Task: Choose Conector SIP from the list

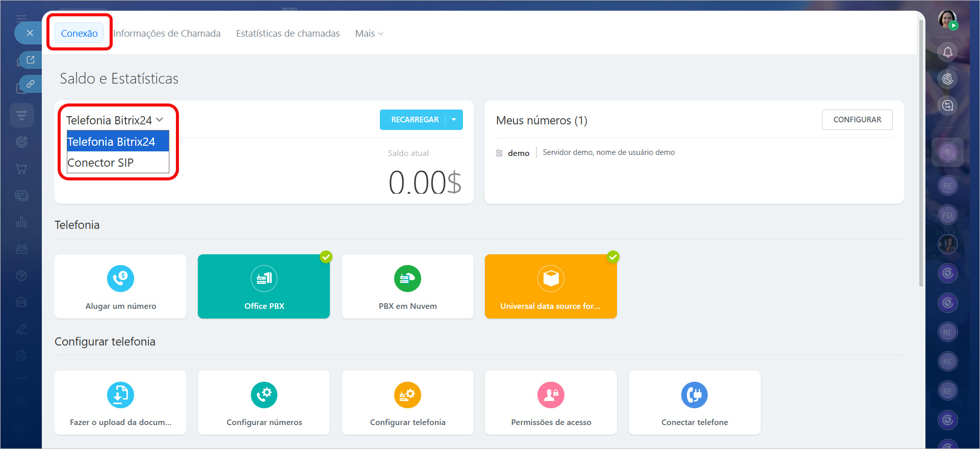Action: click(x=100, y=163)
